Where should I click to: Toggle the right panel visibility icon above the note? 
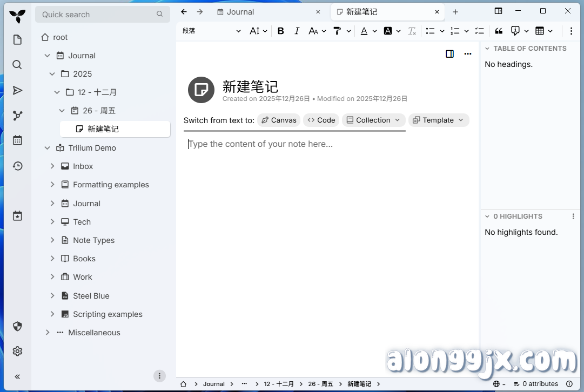click(x=449, y=54)
